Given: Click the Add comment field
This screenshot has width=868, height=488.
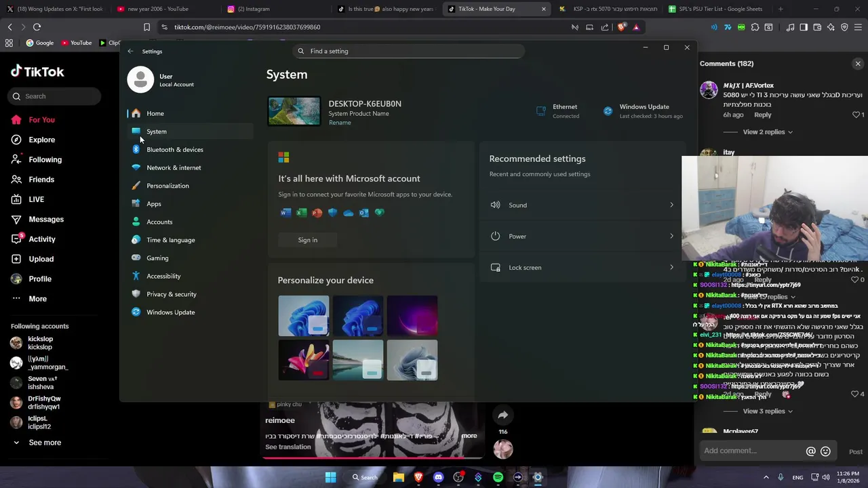Looking at the screenshot, I should coord(753,451).
